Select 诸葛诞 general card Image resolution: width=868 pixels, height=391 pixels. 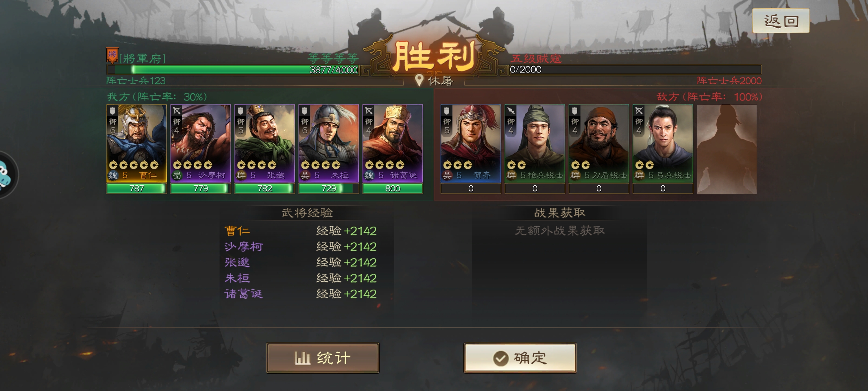[x=393, y=149]
